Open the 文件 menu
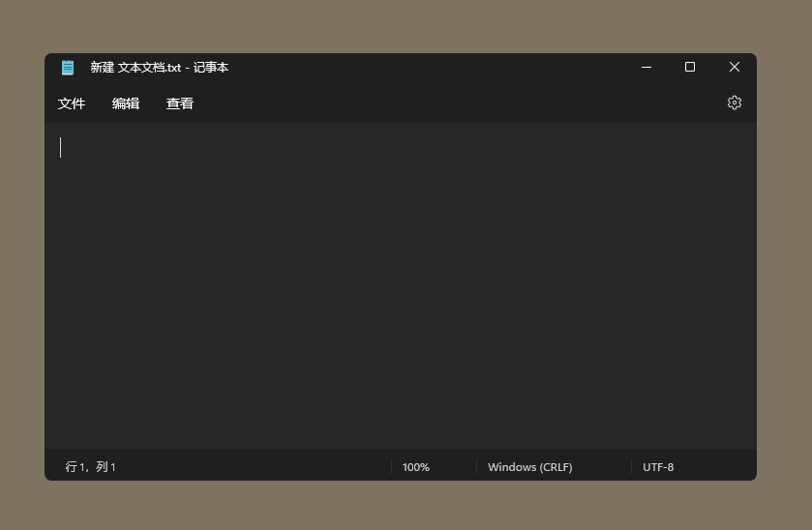This screenshot has height=530, width=812. coord(72,103)
